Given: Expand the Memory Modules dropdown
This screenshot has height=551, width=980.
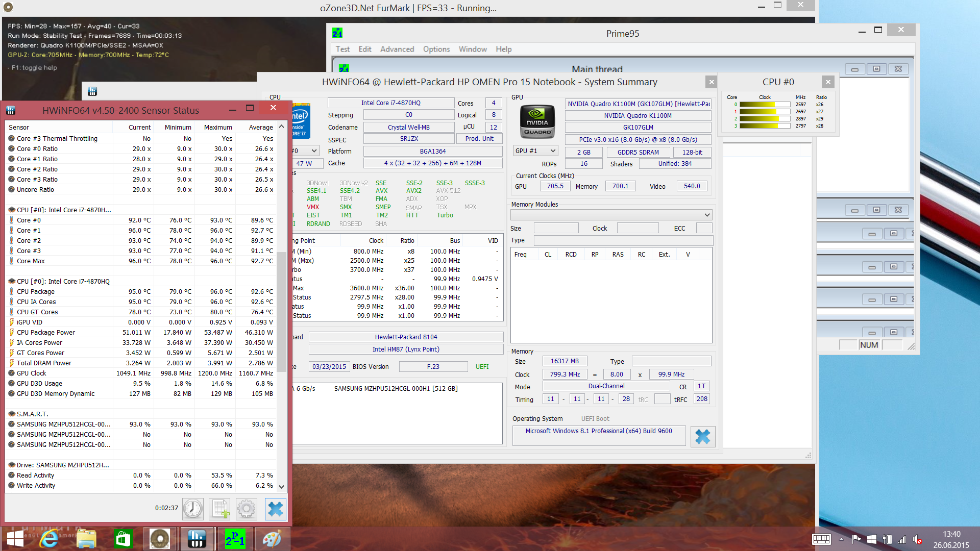Looking at the screenshot, I should tap(706, 215).
